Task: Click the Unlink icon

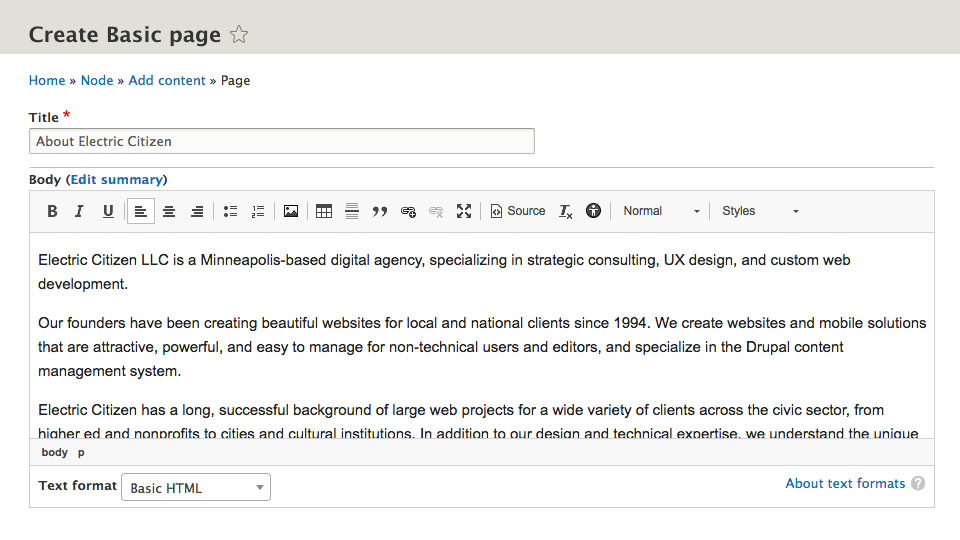Action: (x=436, y=211)
